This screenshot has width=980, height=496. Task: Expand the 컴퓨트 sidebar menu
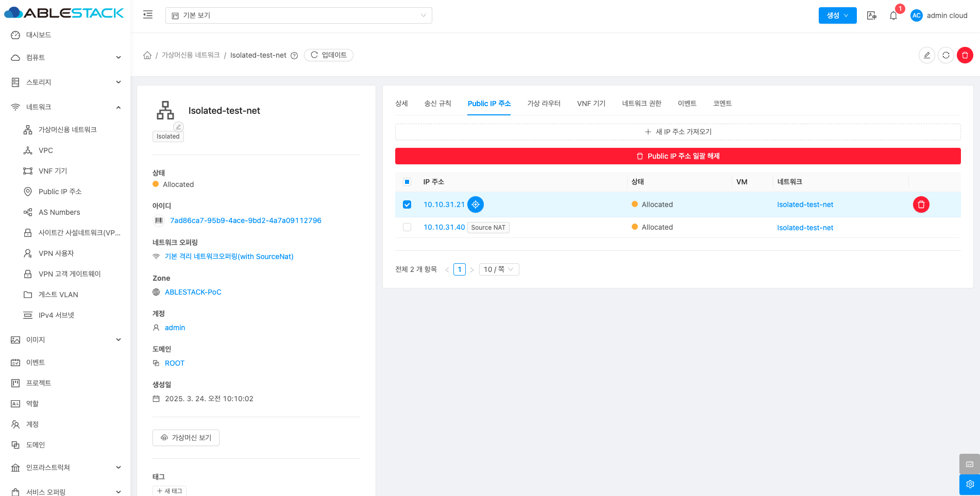pyautogui.click(x=65, y=58)
